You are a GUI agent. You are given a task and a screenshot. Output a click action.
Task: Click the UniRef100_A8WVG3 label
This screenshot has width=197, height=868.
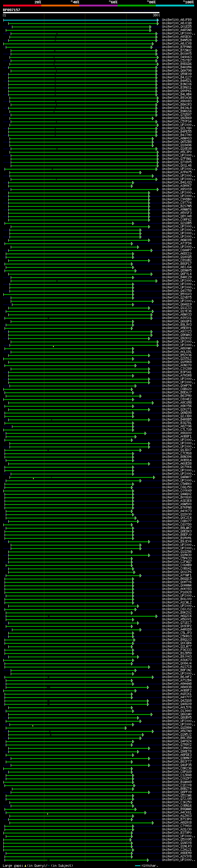click(177, 139)
